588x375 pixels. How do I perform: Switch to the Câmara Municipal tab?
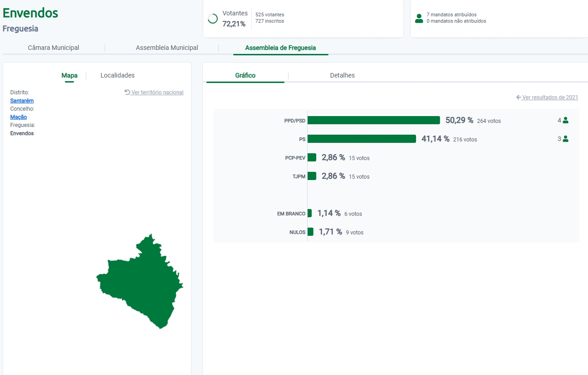(x=54, y=48)
